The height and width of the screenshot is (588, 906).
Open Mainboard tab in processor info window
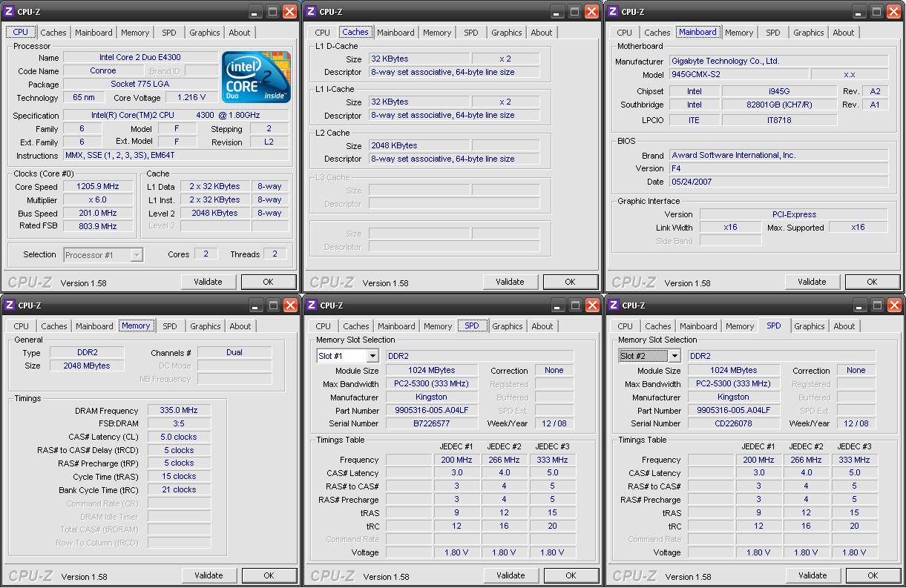93,33
